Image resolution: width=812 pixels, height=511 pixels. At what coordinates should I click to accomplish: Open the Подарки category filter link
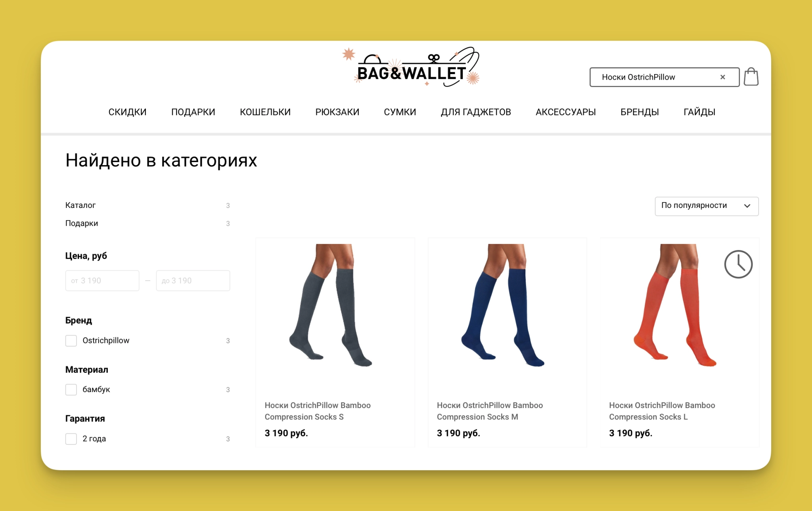click(x=82, y=223)
